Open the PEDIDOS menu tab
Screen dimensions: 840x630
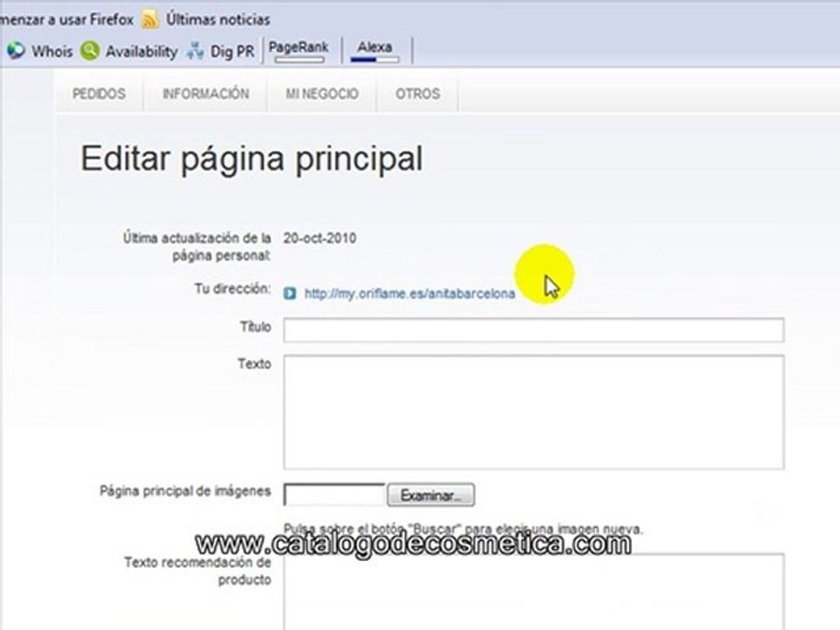coord(99,94)
